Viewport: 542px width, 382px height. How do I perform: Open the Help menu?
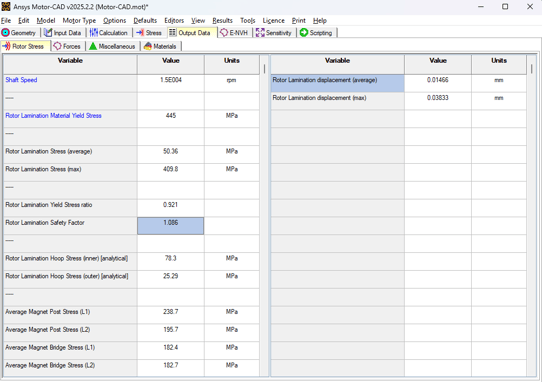coord(320,21)
